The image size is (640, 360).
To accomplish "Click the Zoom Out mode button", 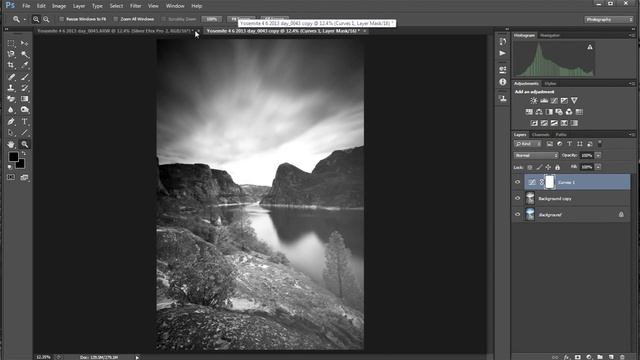I will click(46, 19).
